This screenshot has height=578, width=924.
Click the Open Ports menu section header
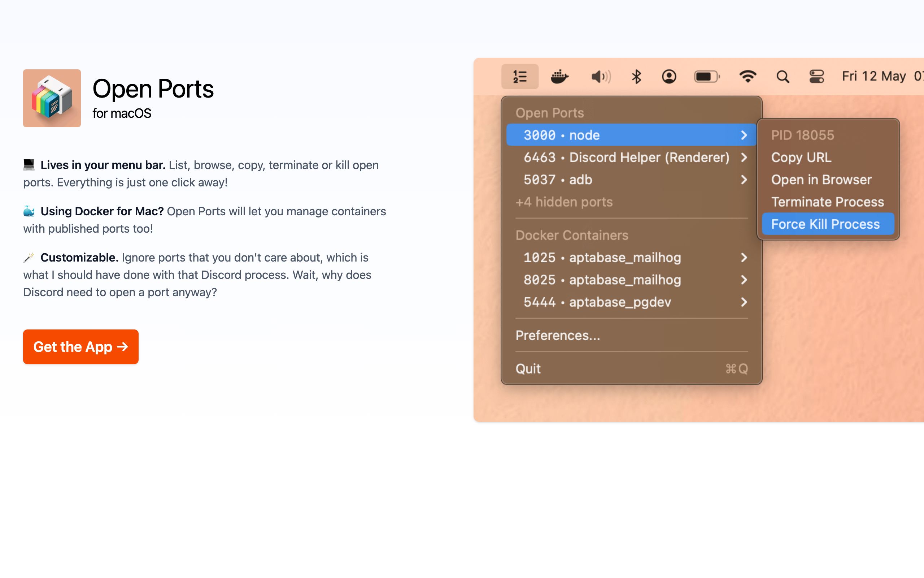pos(549,113)
